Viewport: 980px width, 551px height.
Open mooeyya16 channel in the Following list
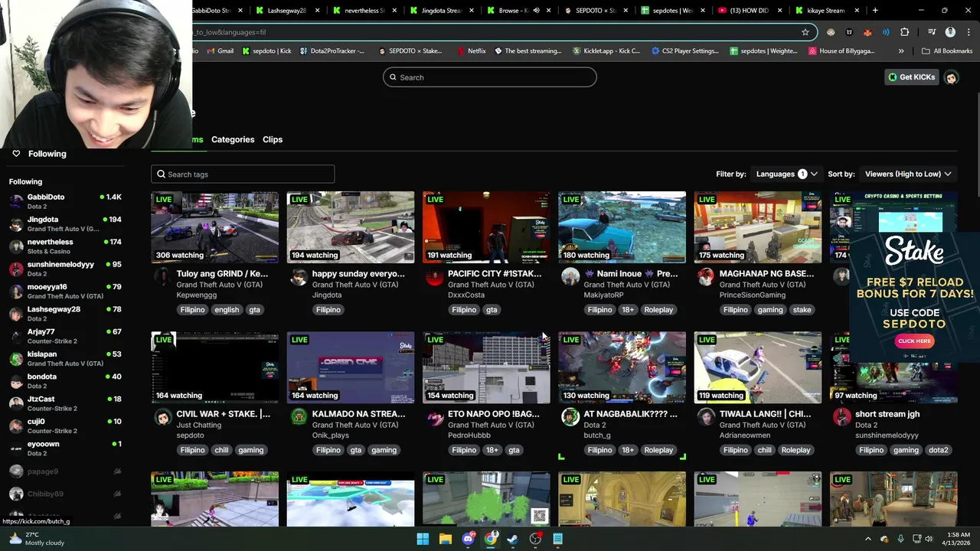click(x=65, y=292)
